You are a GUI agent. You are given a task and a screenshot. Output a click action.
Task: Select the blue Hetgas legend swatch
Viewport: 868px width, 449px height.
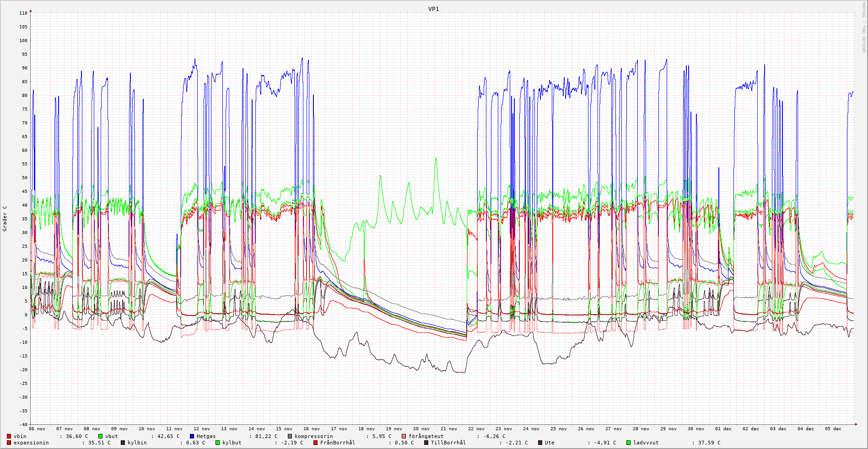pos(192,436)
